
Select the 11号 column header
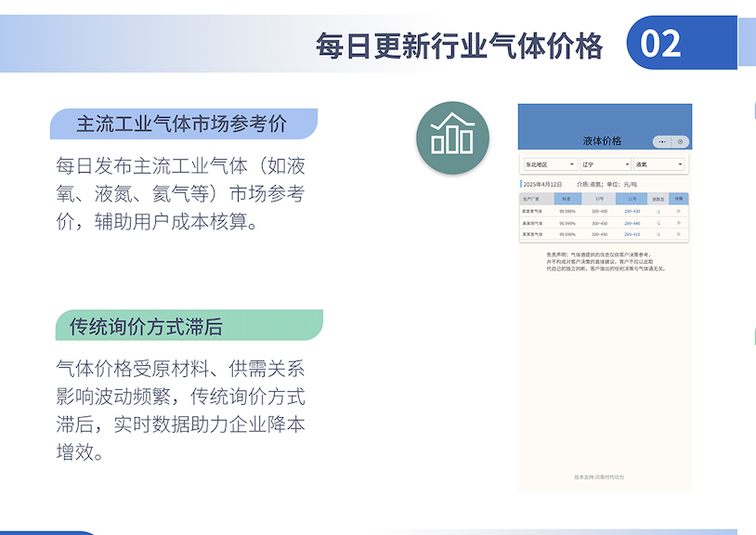click(x=632, y=199)
